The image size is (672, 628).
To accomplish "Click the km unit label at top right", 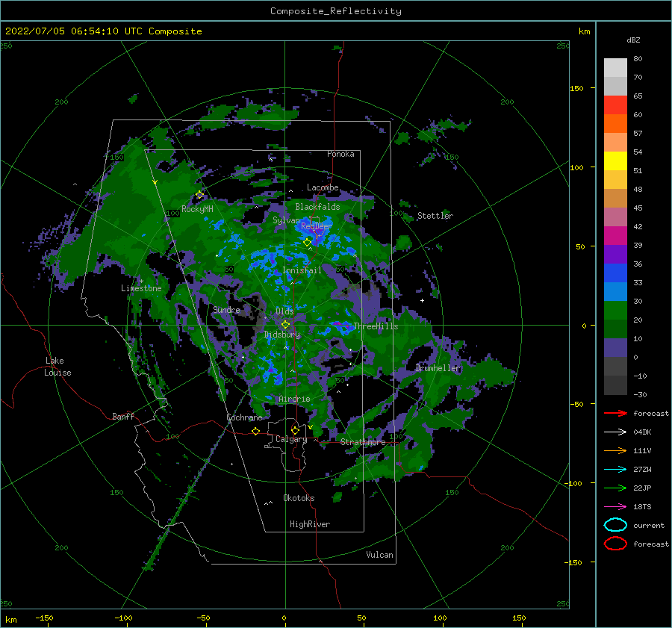I will pyautogui.click(x=584, y=31).
